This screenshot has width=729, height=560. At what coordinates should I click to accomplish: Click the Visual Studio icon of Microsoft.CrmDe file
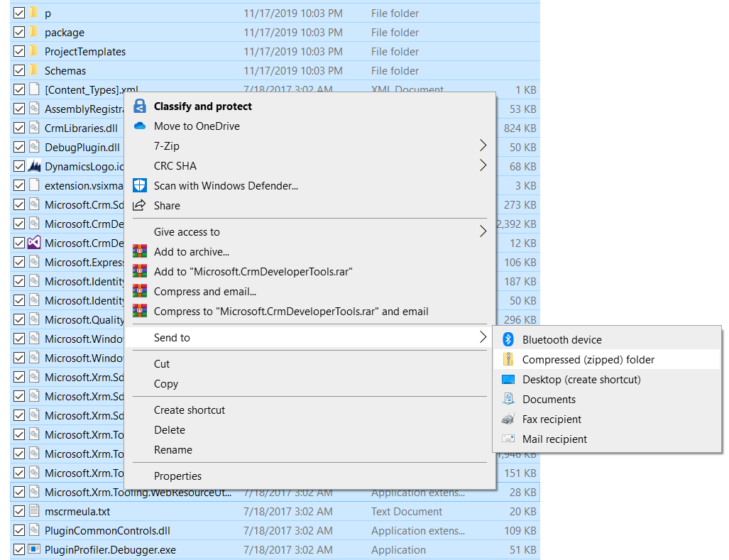[34, 243]
